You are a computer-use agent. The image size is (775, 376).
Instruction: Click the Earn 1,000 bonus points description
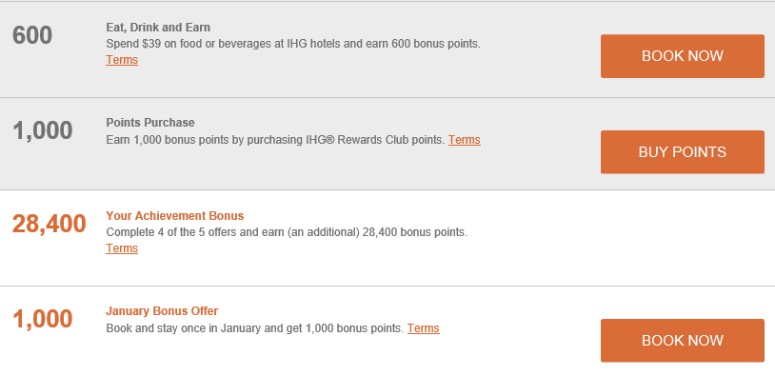[x=275, y=140]
